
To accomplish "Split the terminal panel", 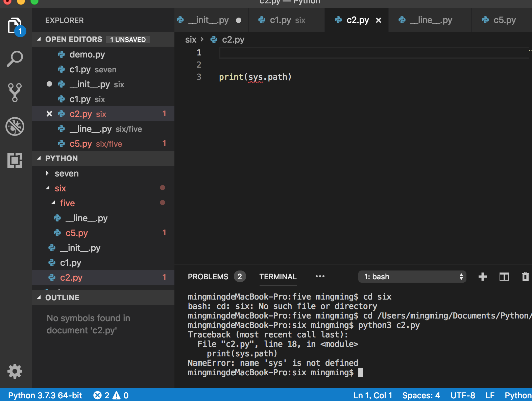I will click(504, 277).
